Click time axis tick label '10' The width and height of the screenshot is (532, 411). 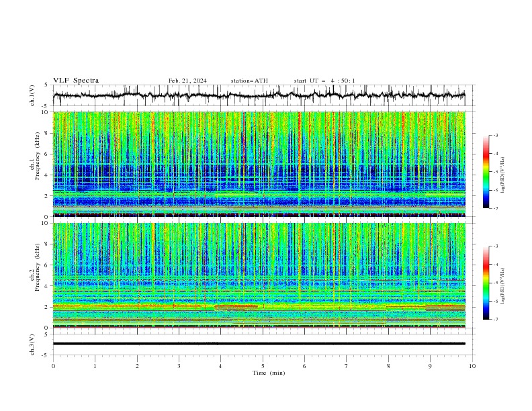coord(472,366)
